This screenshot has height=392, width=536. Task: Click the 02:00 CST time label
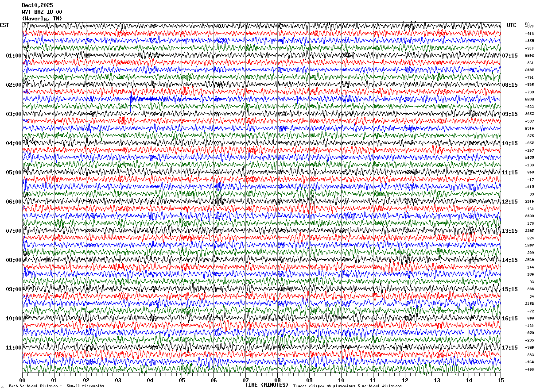tap(14, 85)
